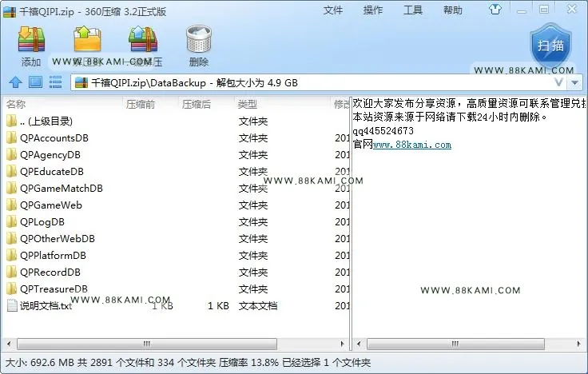The height and width of the screenshot is (374, 588).
Task: Sort files by 名称 column header
Action: [16, 104]
